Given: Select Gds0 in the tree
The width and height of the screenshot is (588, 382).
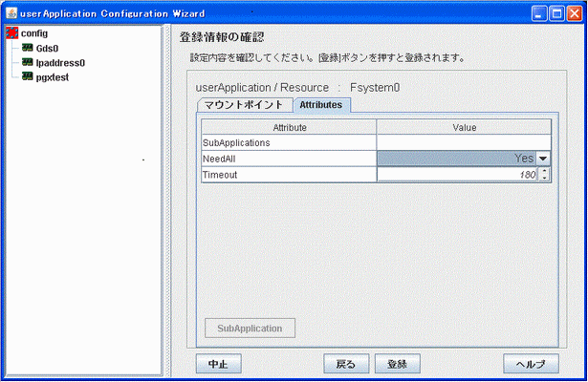Looking at the screenshot, I should point(47,49).
